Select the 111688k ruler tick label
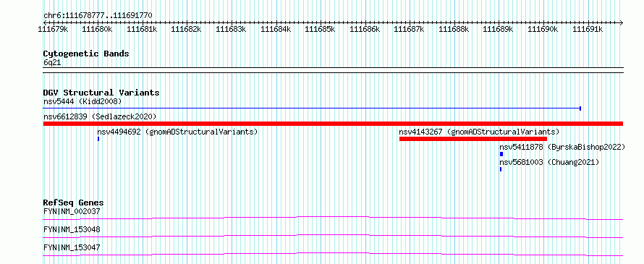Viewport: 644px width, 264px height. click(454, 29)
